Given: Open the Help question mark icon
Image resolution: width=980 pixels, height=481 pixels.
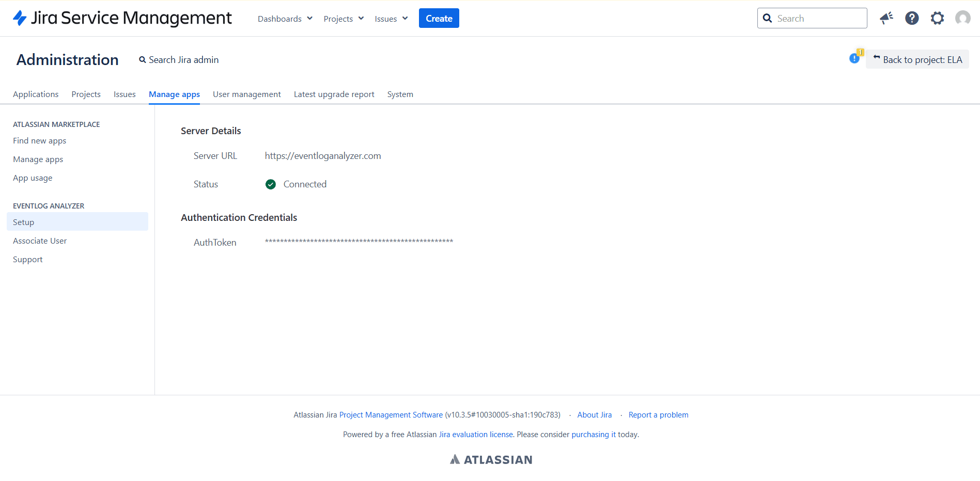Looking at the screenshot, I should [x=912, y=18].
